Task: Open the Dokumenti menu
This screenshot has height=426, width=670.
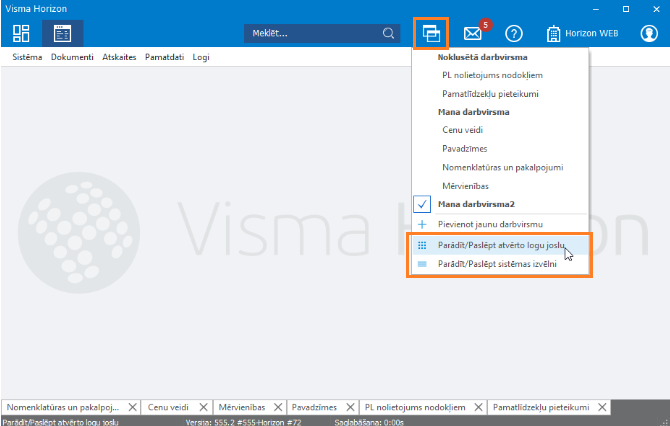Action: pos(72,57)
